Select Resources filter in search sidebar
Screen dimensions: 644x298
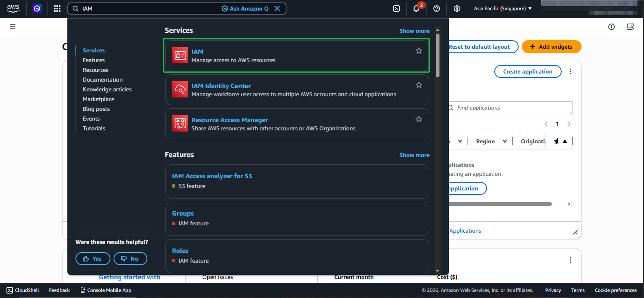pyautogui.click(x=95, y=70)
